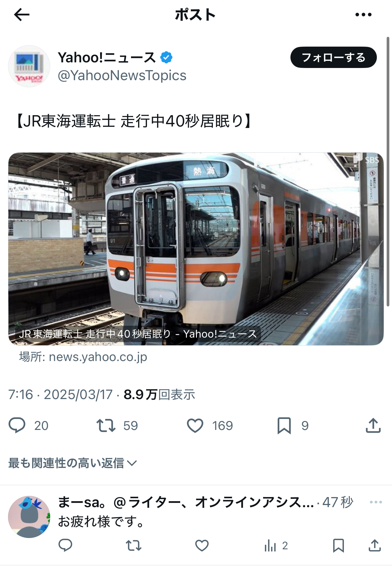View analytics icon on the reply

(x=270, y=545)
